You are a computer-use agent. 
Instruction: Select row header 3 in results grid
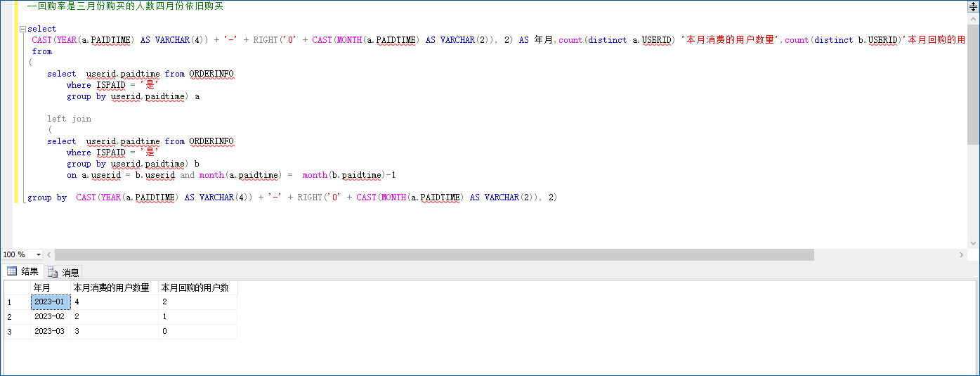click(17, 331)
